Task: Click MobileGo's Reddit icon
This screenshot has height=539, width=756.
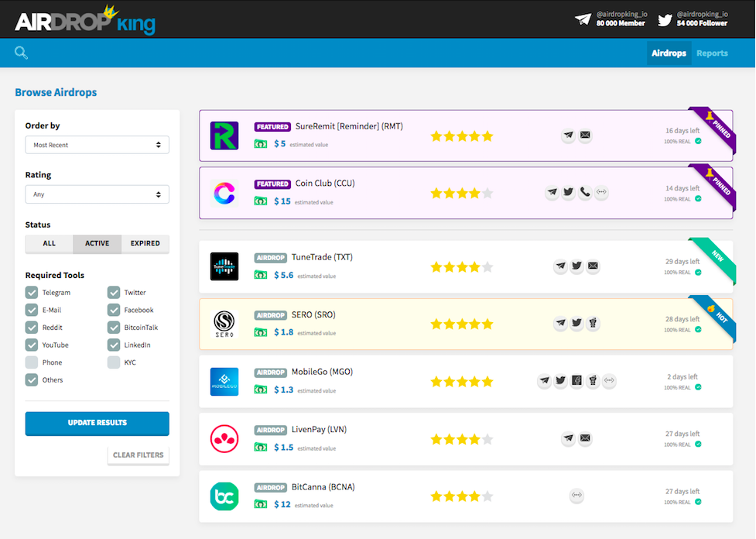Action: click(593, 380)
